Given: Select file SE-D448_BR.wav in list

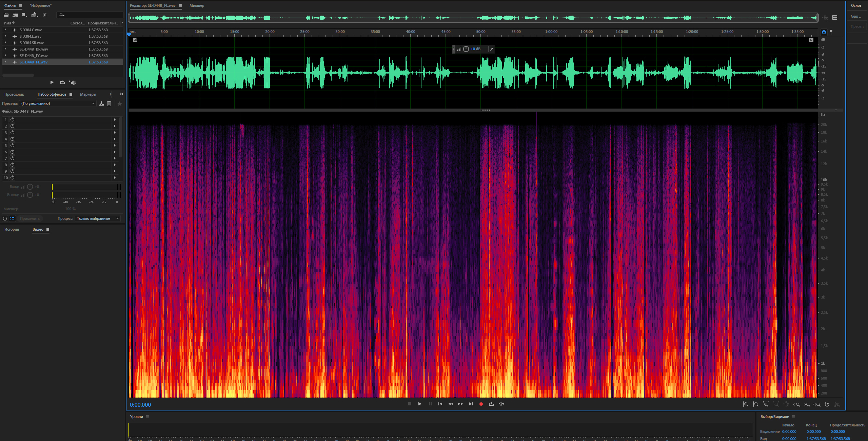Looking at the screenshot, I should point(34,49).
